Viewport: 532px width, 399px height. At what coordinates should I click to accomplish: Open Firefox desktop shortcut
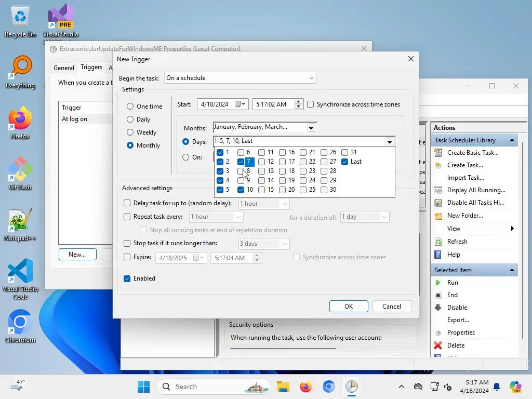(20, 123)
